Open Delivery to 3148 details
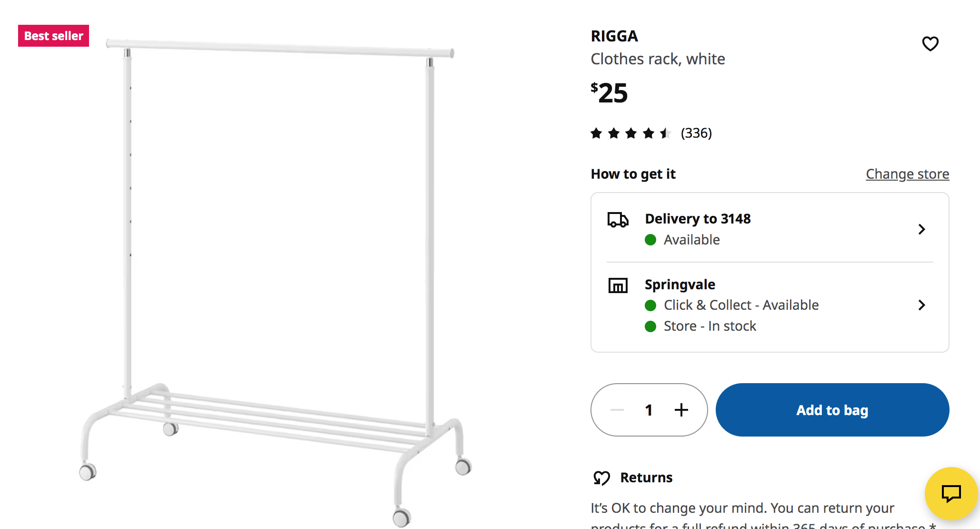 (x=770, y=229)
